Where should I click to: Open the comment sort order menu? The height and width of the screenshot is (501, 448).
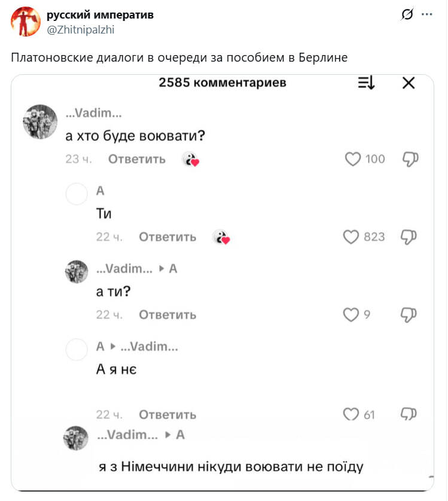(x=366, y=83)
